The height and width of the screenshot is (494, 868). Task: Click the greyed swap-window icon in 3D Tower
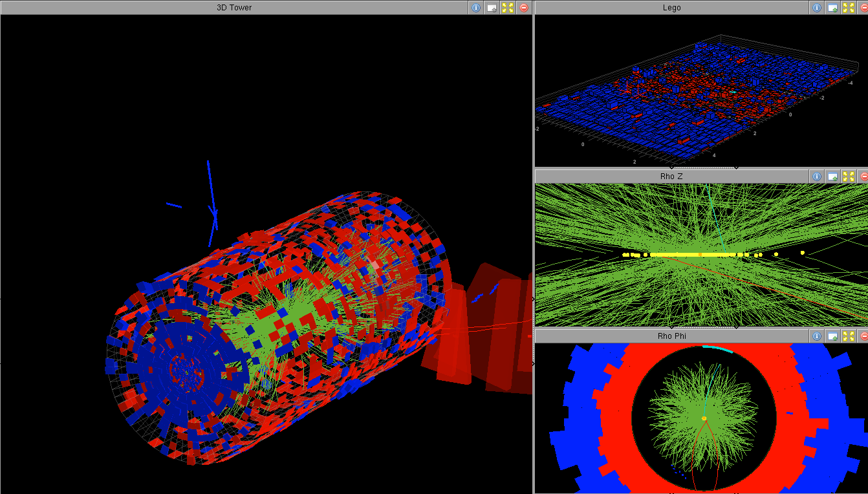(492, 8)
